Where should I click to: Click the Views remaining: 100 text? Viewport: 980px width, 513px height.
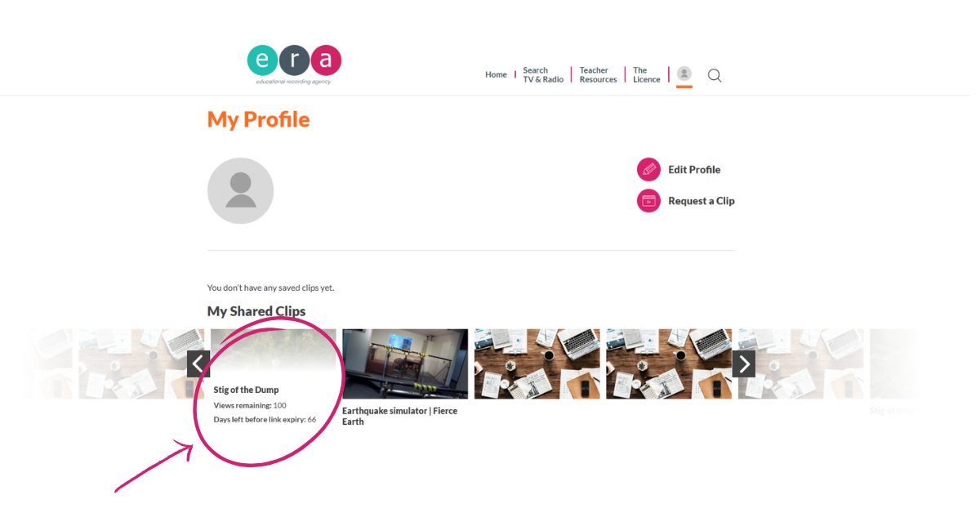coord(250,405)
